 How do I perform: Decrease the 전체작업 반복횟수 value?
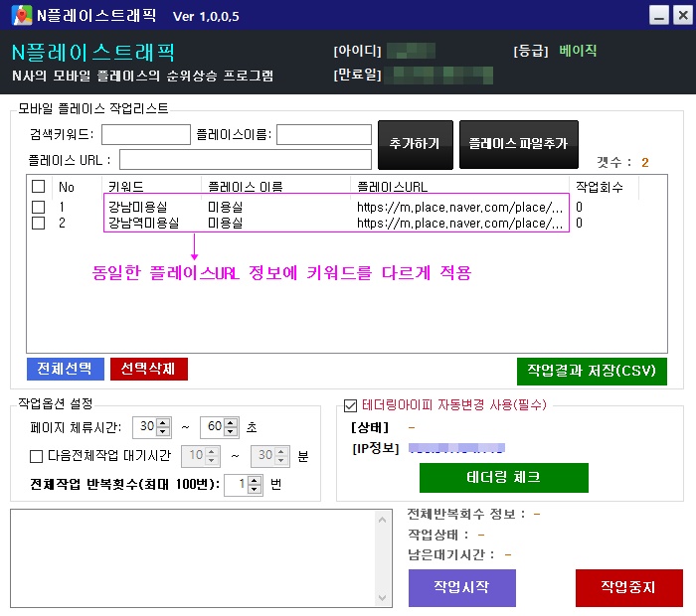[255, 490]
